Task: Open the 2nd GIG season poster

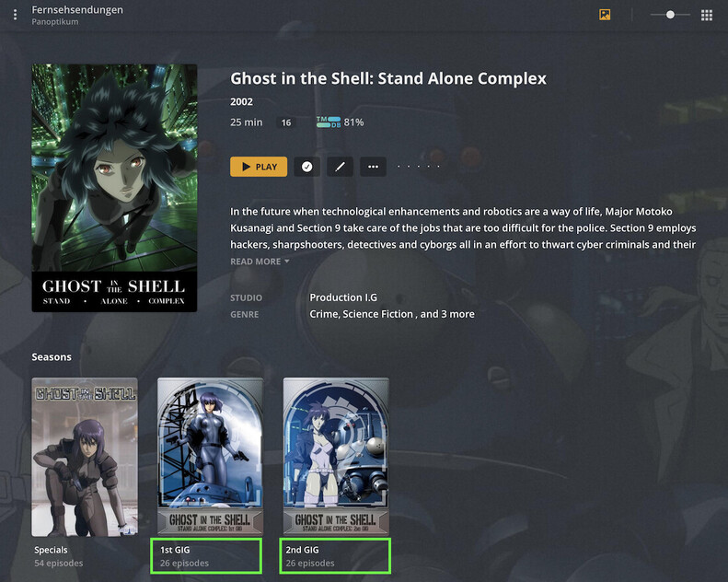Action: click(336, 457)
